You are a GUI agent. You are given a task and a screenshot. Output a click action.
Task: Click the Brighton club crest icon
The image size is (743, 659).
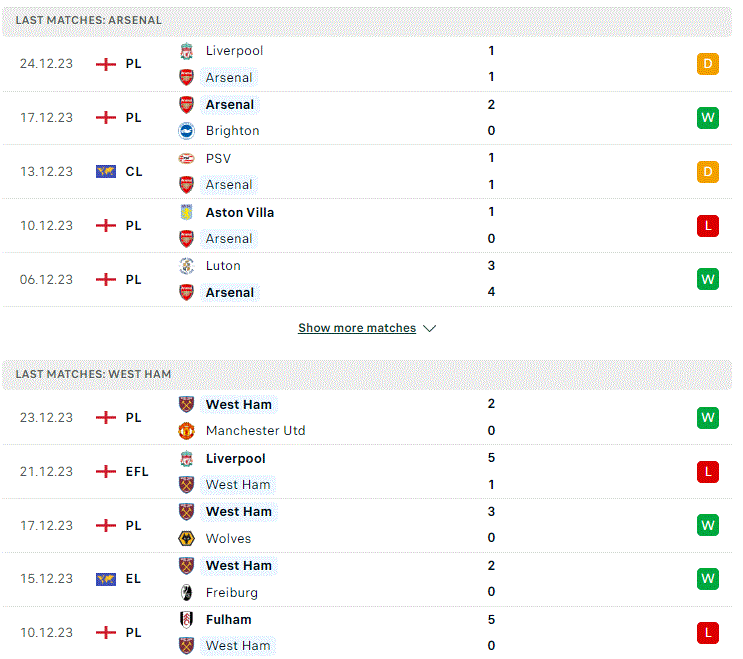187,131
